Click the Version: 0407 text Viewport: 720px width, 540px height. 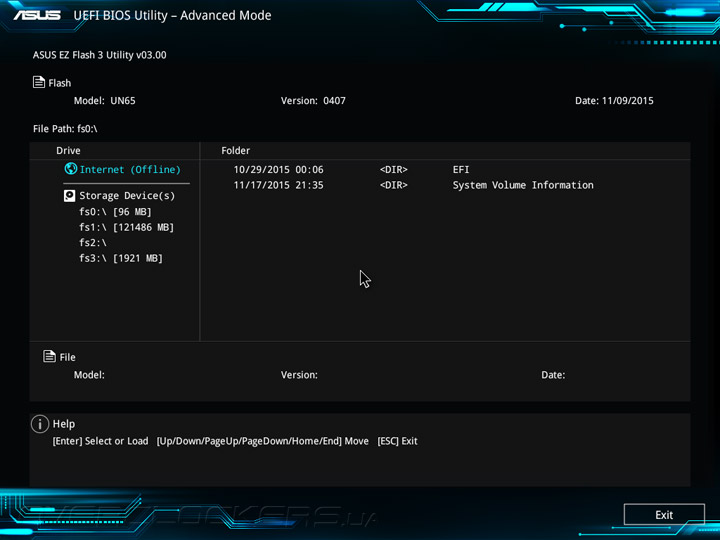click(x=313, y=101)
